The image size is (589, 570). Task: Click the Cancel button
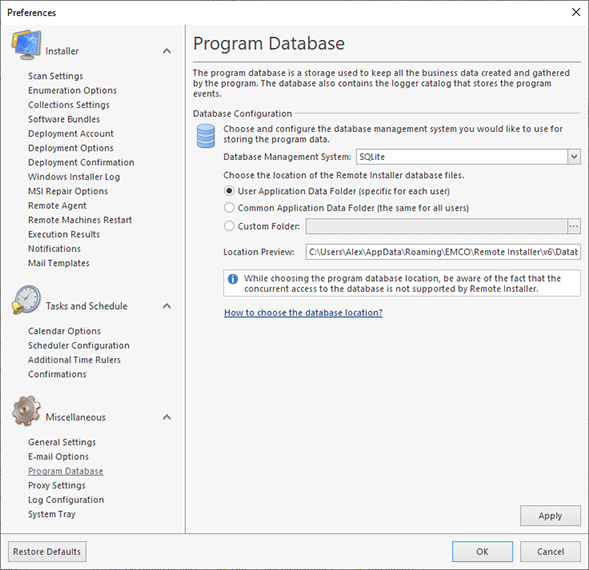coord(550,551)
